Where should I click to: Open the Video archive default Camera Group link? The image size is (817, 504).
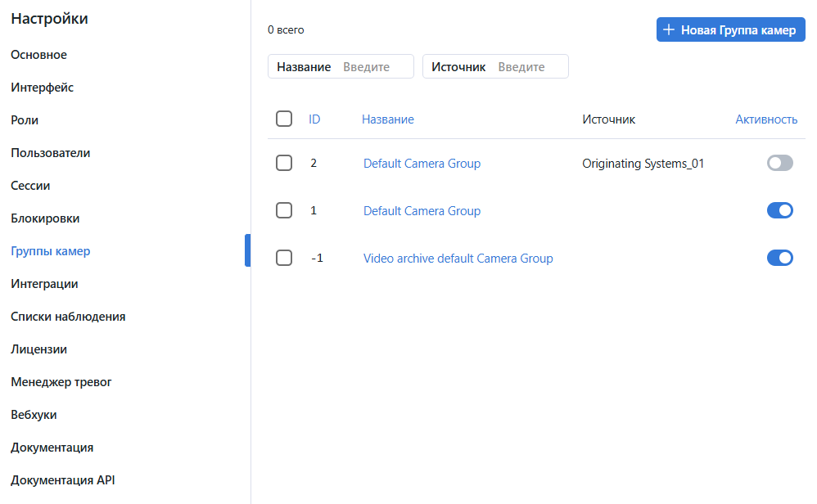click(x=458, y=259)
